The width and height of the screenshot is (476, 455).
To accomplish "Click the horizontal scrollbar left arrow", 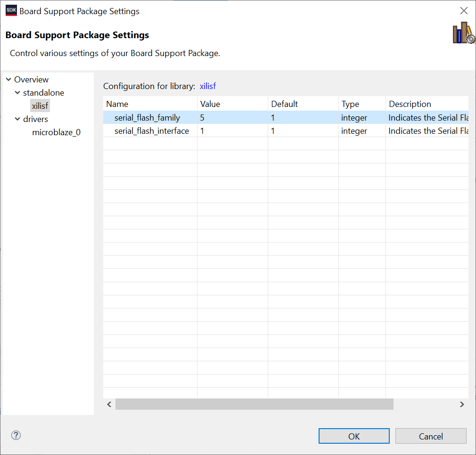I will (109, 404).
